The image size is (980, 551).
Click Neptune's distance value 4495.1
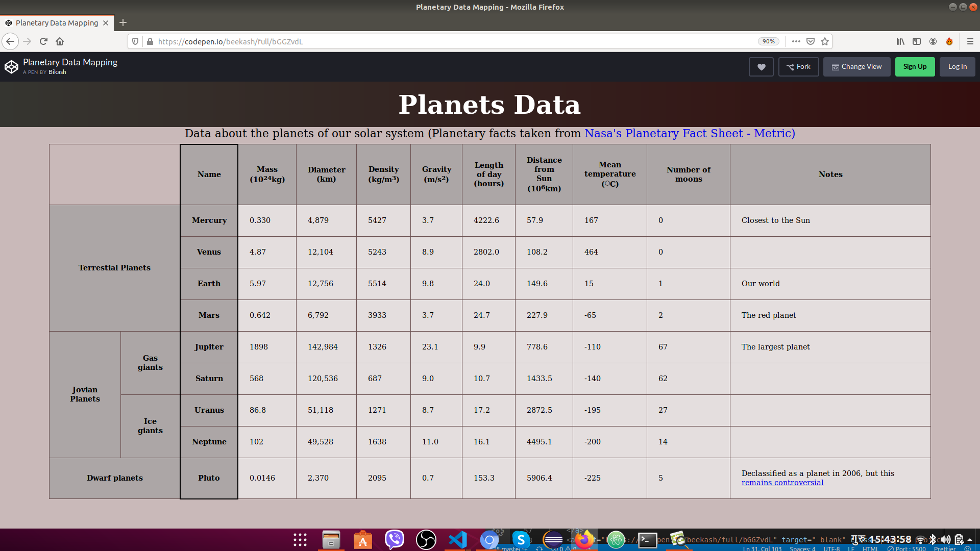pyautogui.click(x=539, y=442)
